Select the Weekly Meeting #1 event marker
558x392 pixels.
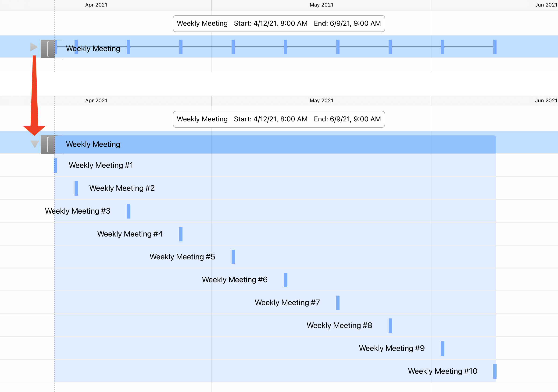click(x=55, y=165)
